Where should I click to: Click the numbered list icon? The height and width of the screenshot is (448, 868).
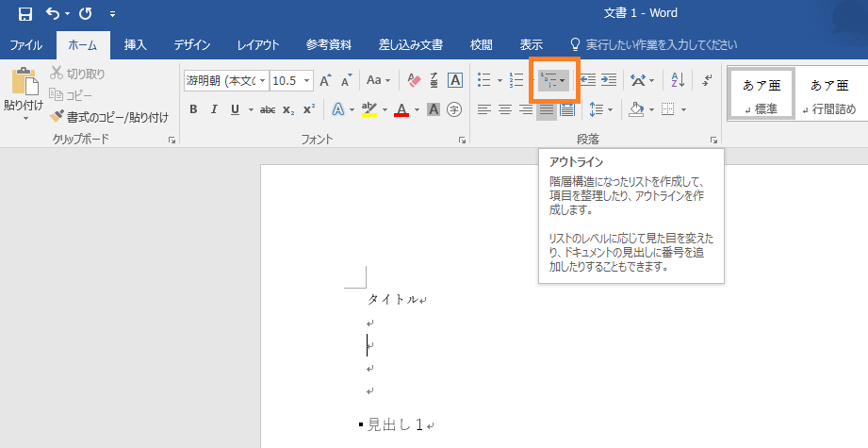[516, 80]
